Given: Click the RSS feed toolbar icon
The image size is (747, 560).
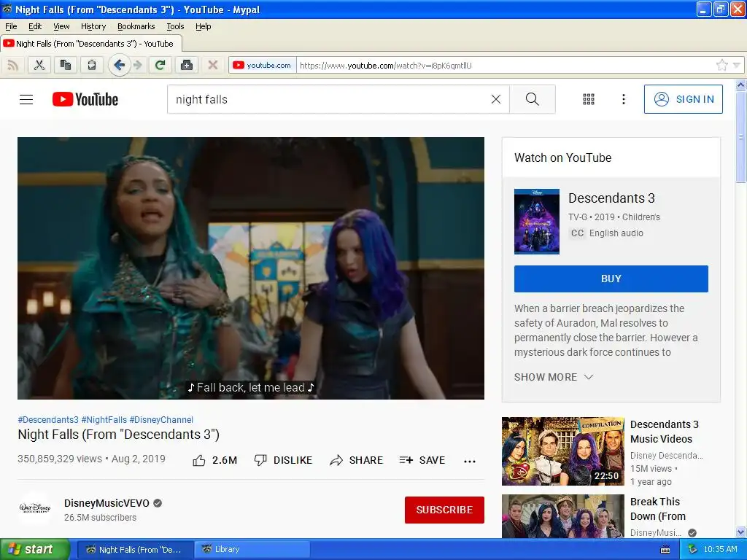Looking at the screenshot, I should (13, 65).
